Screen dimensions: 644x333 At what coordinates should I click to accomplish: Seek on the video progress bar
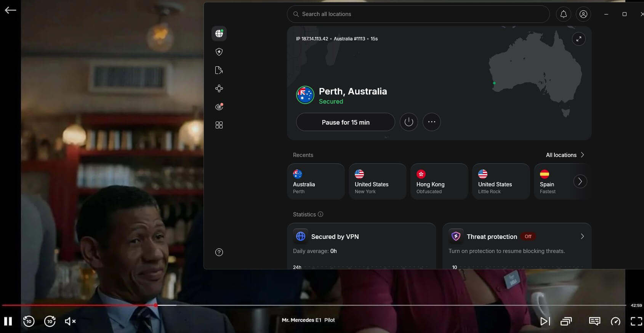click(314, 305)
